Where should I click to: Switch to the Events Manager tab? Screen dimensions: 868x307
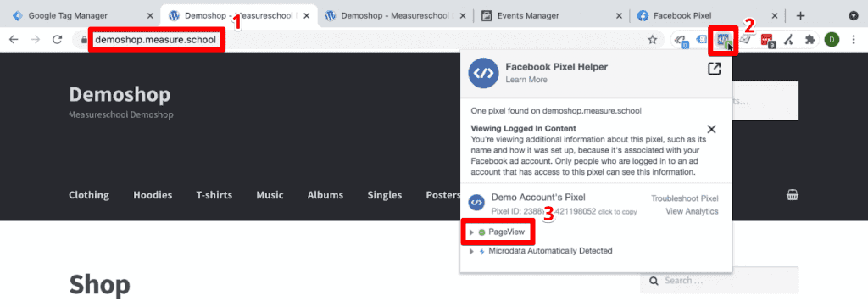pos(552,15)
